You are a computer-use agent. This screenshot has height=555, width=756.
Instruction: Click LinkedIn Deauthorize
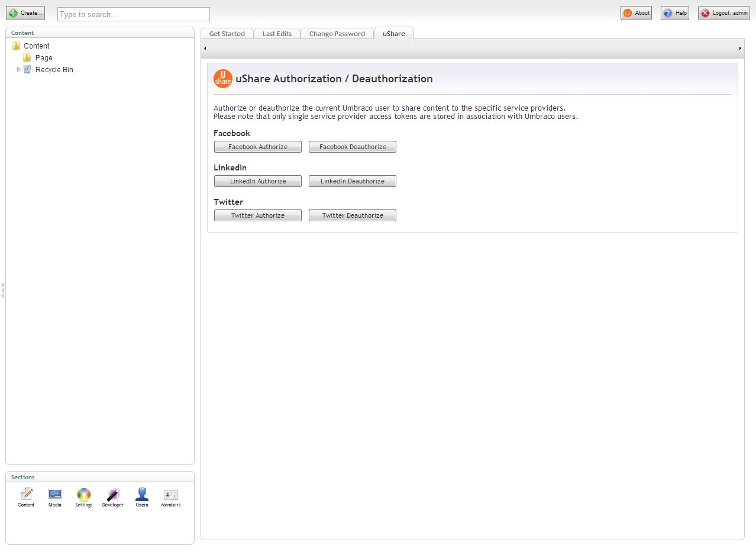tap(353, 181)
